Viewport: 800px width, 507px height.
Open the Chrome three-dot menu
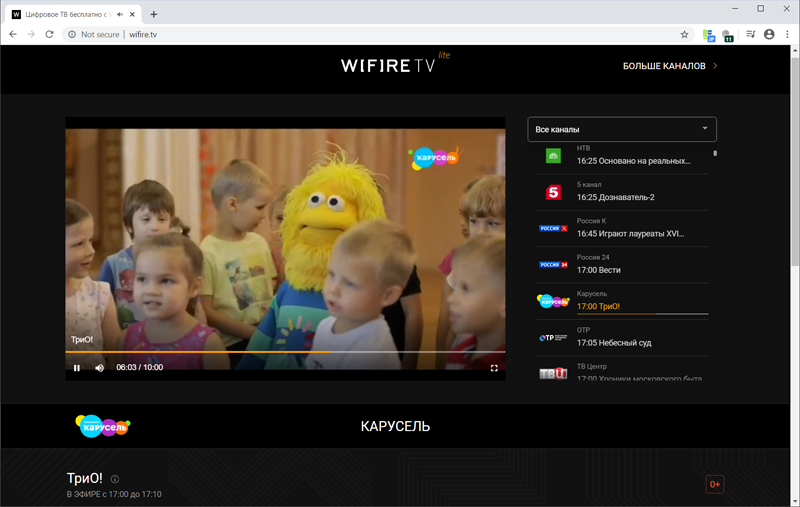point(786,34)
